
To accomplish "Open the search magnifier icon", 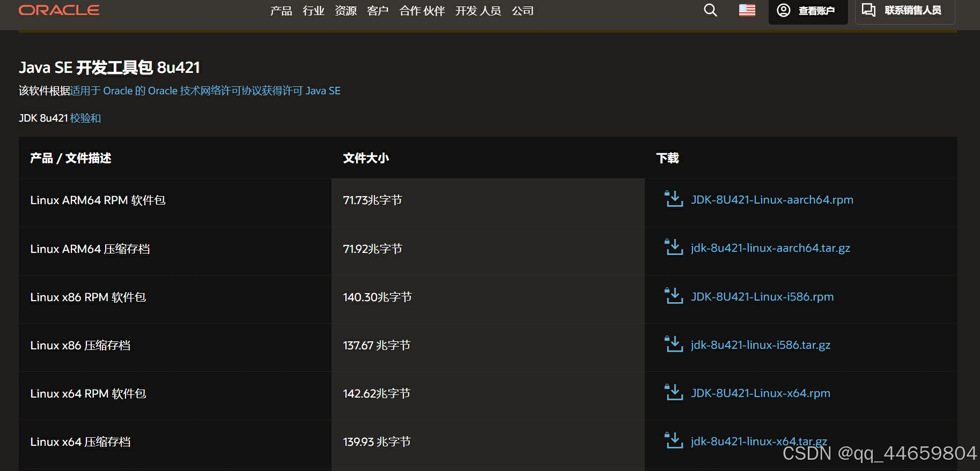I will pyautogui.click(x=710, y=10).
